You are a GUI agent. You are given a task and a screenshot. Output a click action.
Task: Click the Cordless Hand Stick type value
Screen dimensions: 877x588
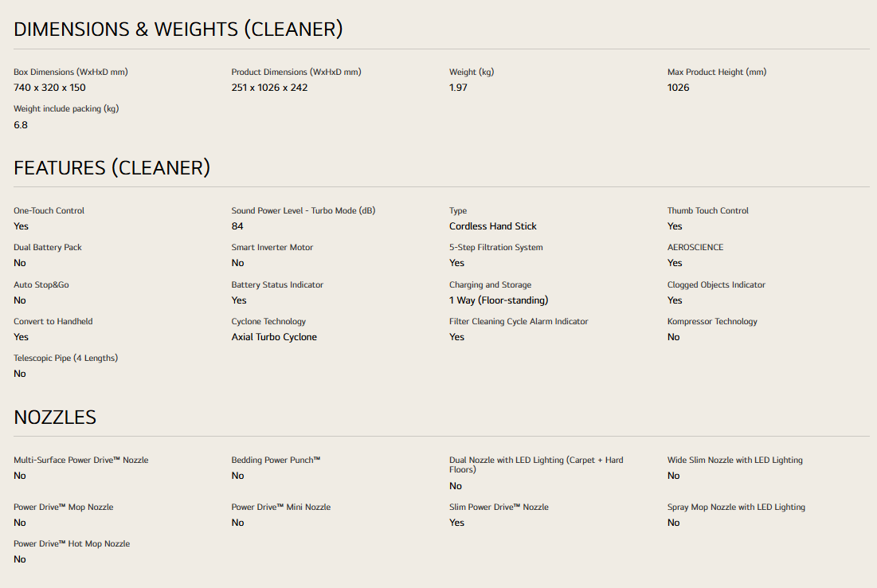coord(493,226)
